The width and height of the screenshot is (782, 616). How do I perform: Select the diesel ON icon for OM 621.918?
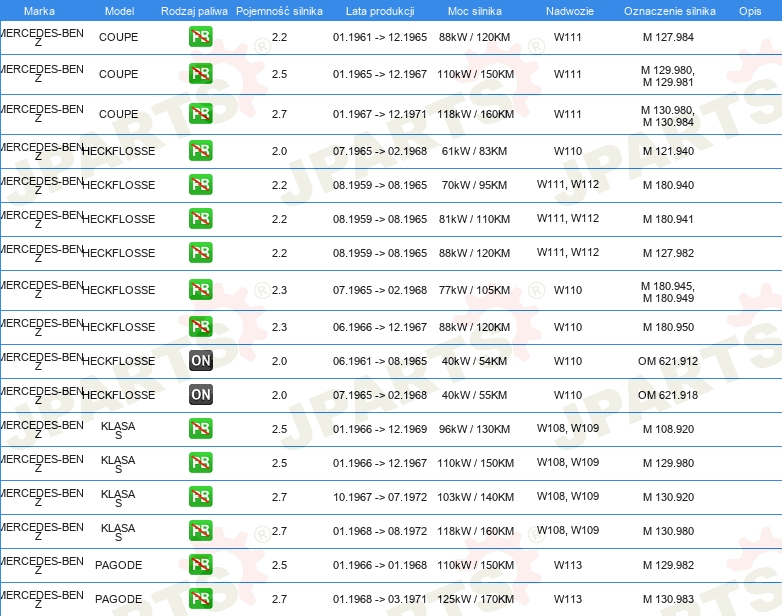tap(201, 395)
